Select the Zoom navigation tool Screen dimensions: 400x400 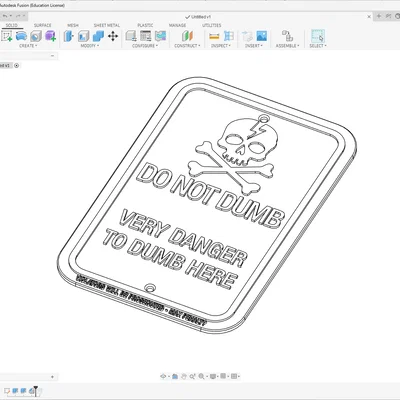tap(192, 376)
